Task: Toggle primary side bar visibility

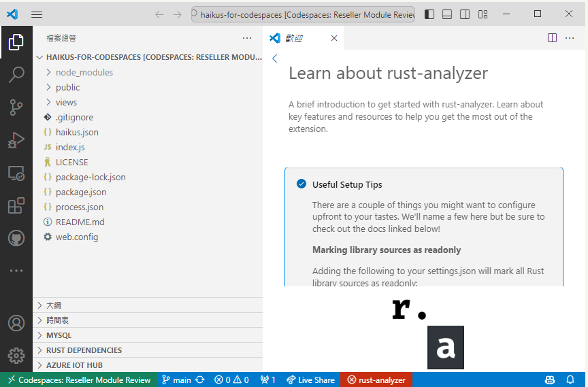Action: [429, 14]
